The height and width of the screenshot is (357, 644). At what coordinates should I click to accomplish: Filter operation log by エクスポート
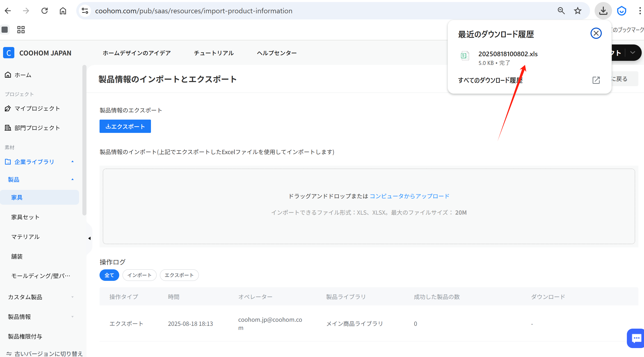point(179,275)
